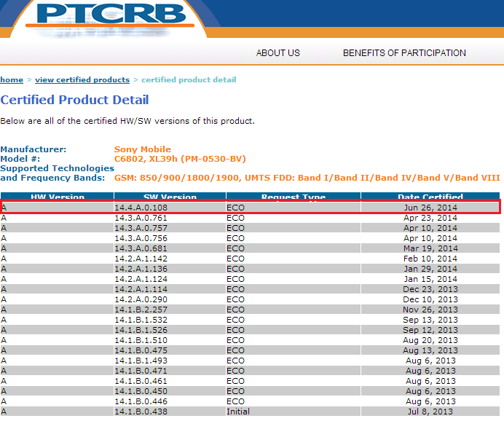
Task: Select SW version 14.1.B.2.257 cell
Action: click(x=170, y=310)
